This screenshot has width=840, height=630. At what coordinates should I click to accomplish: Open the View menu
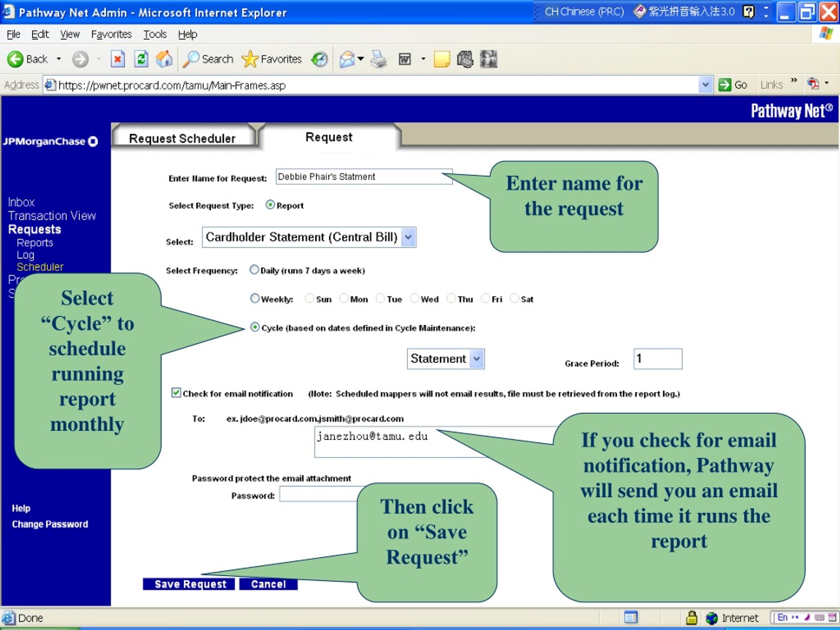[70, 34]
